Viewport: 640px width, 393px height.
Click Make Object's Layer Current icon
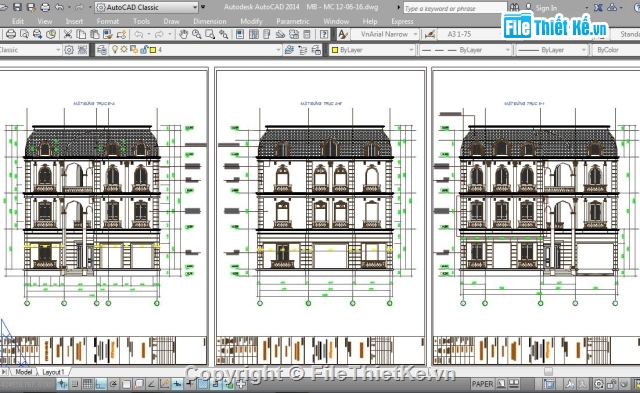pyautogui.click(x=289, y=50)
